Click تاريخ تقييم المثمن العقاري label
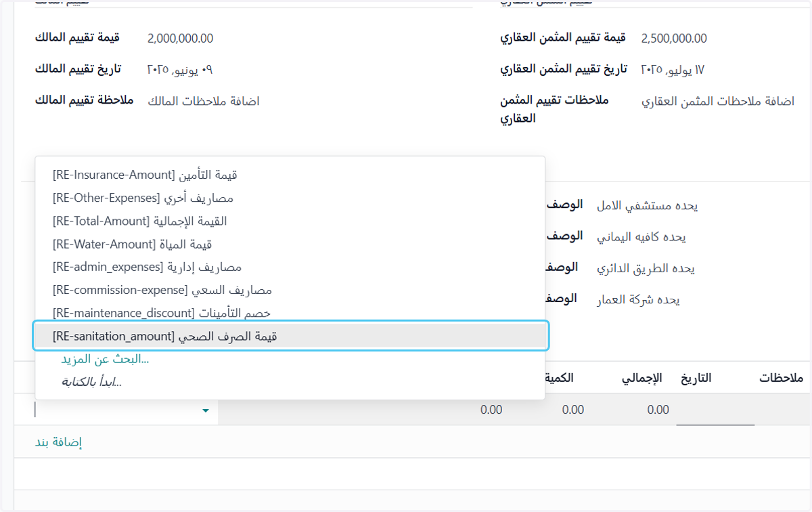812x512 pixels. pos(564,68)
